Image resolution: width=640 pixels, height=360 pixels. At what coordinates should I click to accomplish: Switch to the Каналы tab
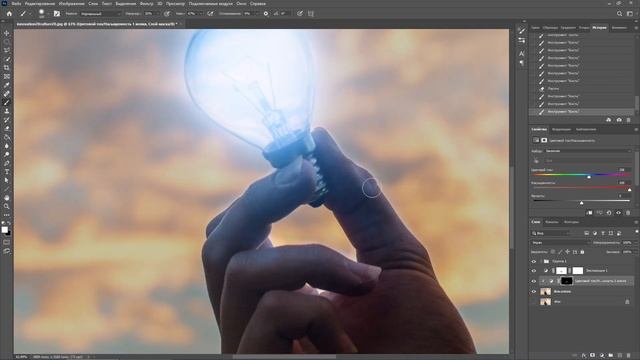pyautogui.click(x=551, y=222)
